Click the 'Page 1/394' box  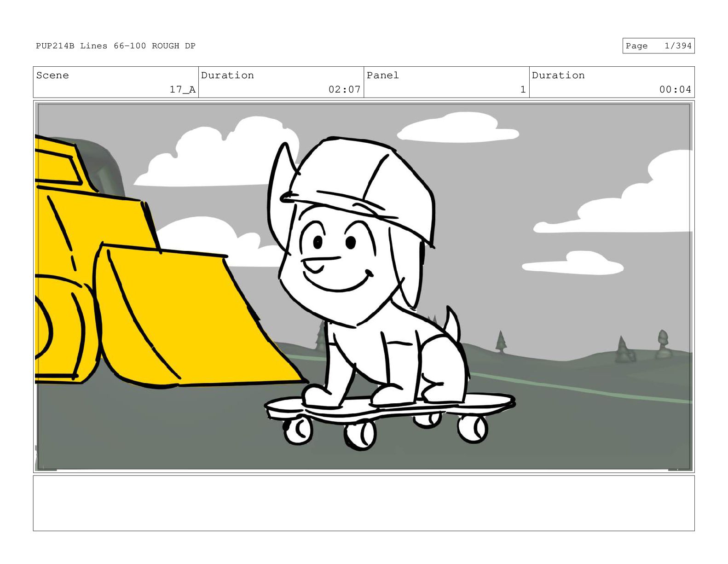coord(658,46)
